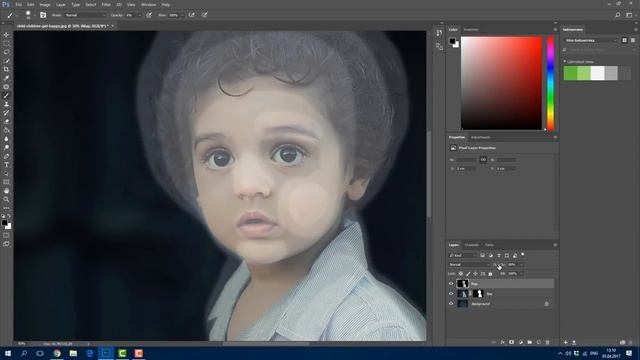640x360 pixels.
Task: Close the open document tab
Action: pos(113,26)
